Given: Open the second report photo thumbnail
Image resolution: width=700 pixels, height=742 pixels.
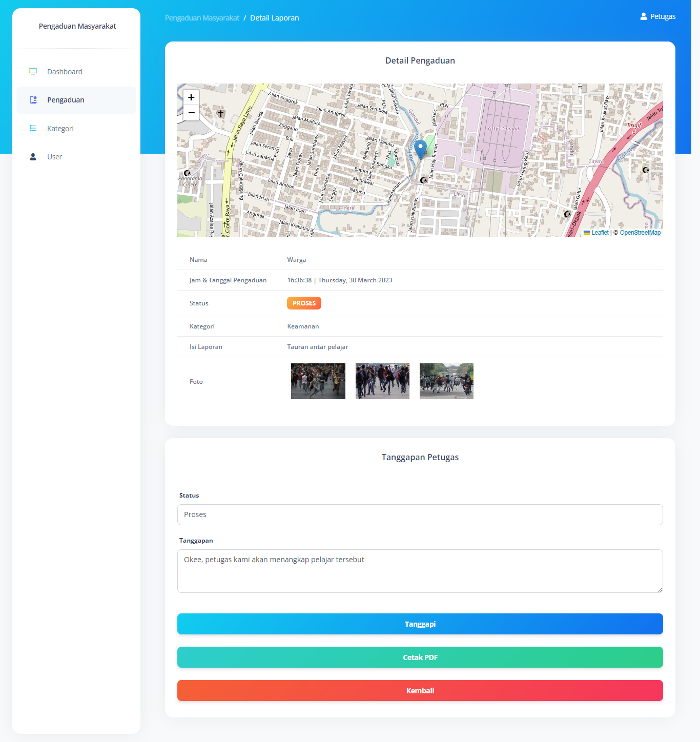Looking at the screenshot, I should 382,381.
